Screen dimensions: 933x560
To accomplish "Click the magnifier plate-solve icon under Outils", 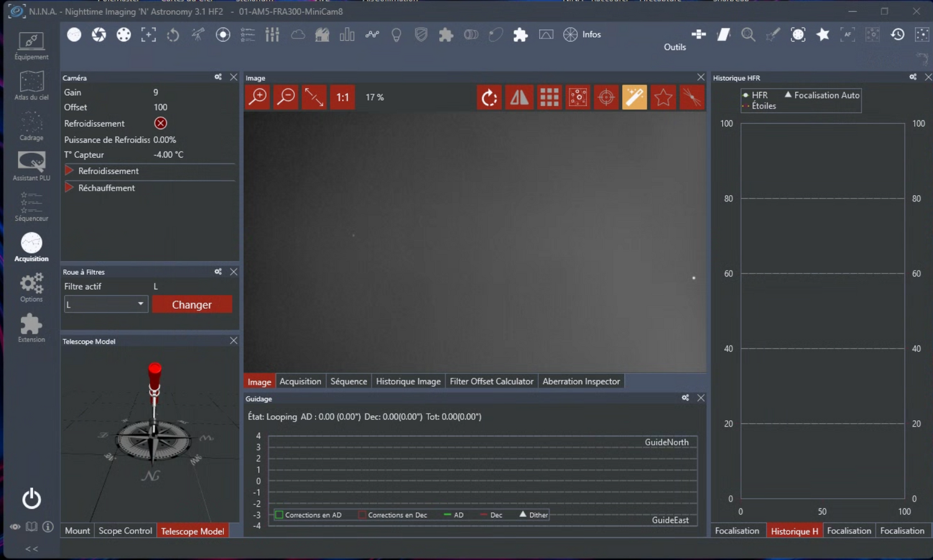I will coord(748,35).
